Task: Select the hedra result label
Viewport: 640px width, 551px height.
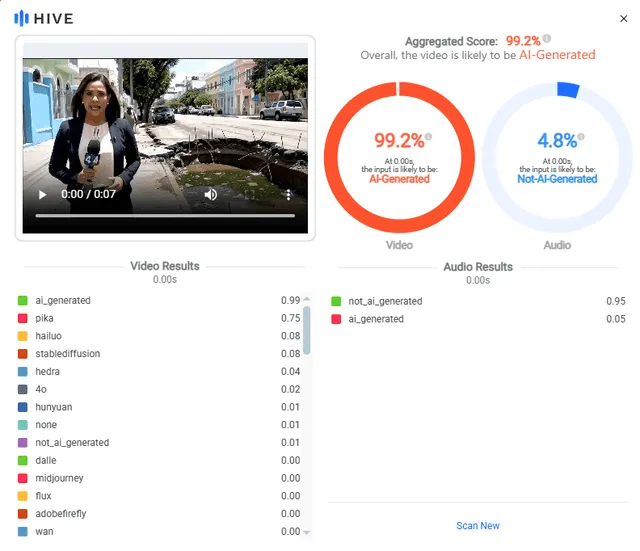Action: [x=47, y=371]
